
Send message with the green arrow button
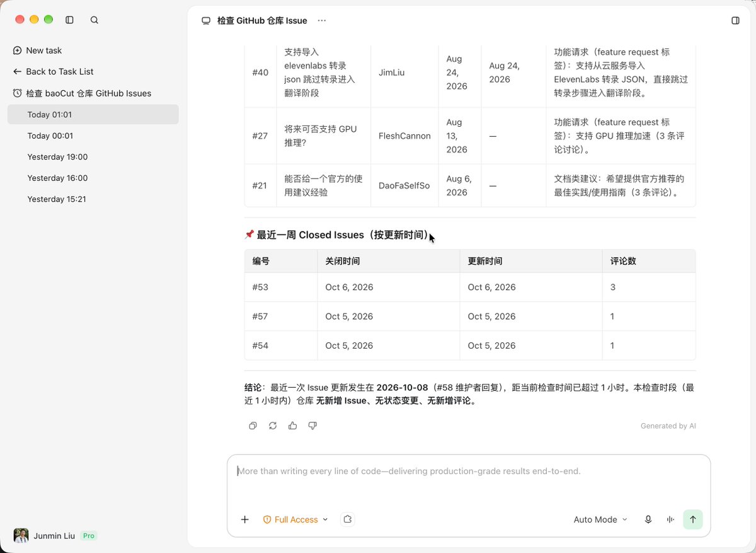tap(693, 520)
